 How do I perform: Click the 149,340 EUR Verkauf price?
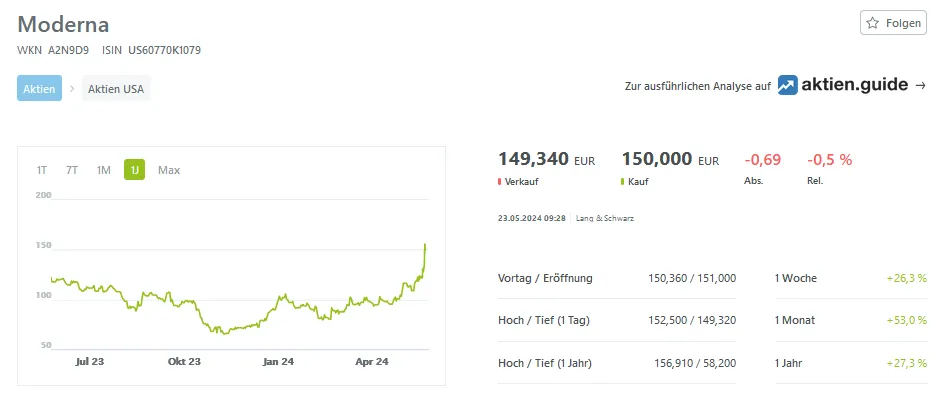pyautogui.click(x=546, y=160)
